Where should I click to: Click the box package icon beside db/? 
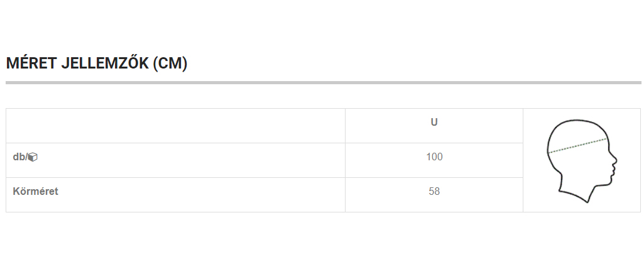33,157
